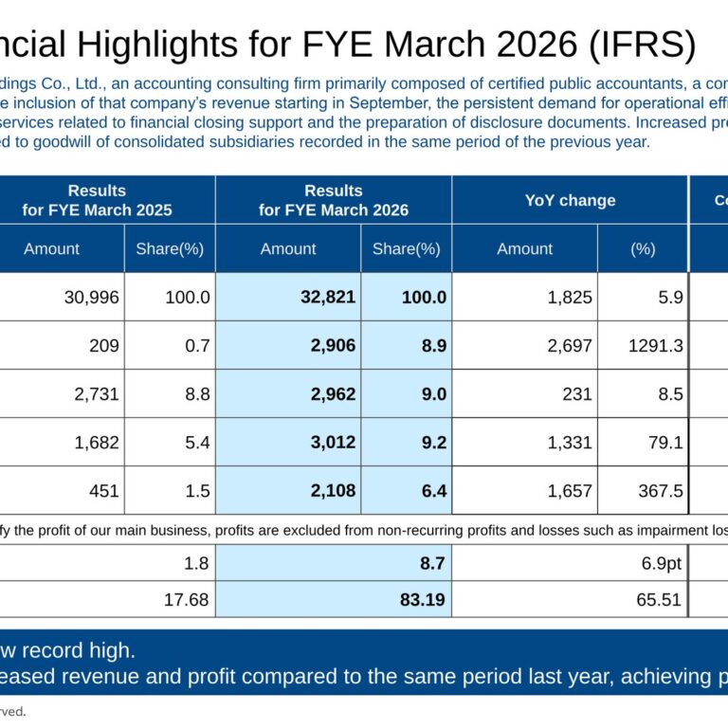The image size is (728, 728).
Task: Click the 'Results for FYE March 2025' header
Action: click(x=97, y=200)
